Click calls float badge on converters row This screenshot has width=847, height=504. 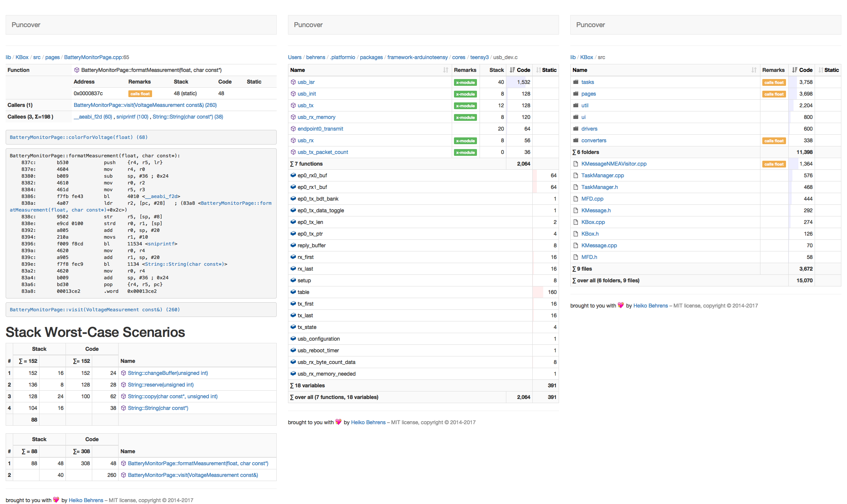[x=774, y=141]
